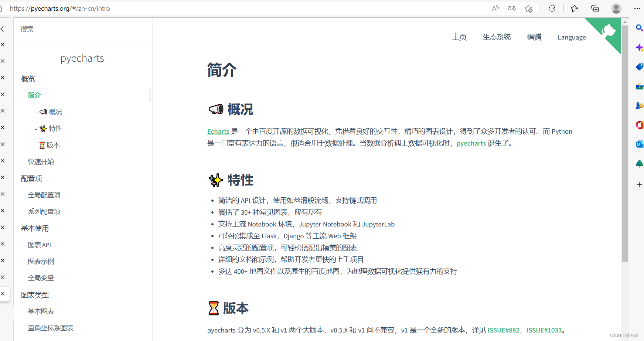644x341 pixels.
Task: Open the Shopping tag icon in Edge sidebar
Action: [639, 67]
